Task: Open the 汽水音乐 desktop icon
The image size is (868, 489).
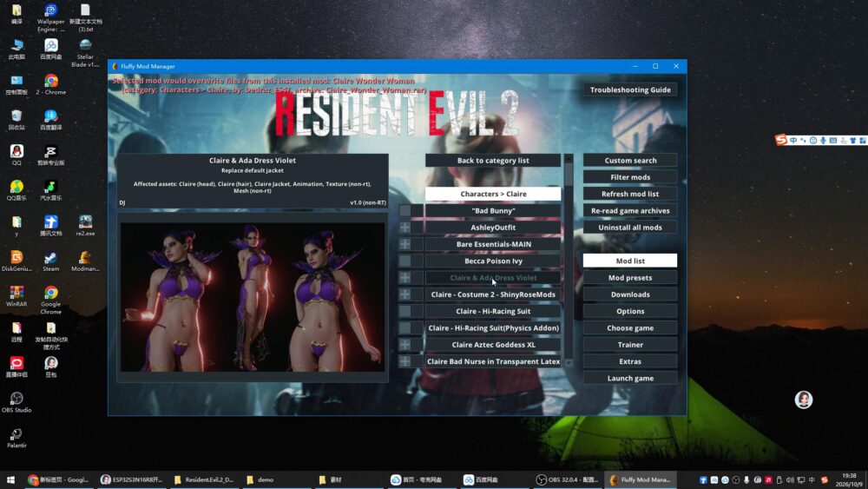Action: (51, 190)
